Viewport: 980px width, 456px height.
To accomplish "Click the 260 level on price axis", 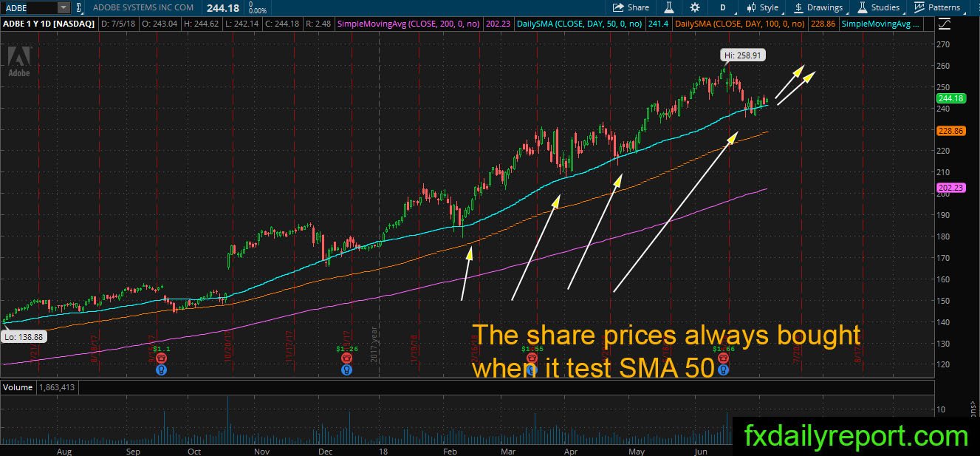I will tap(942, 65).
